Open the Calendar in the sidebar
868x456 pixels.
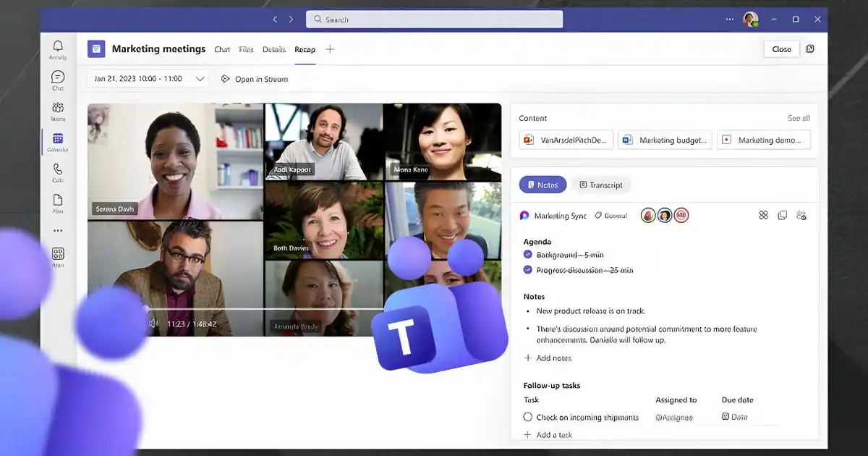coord(58,142)
